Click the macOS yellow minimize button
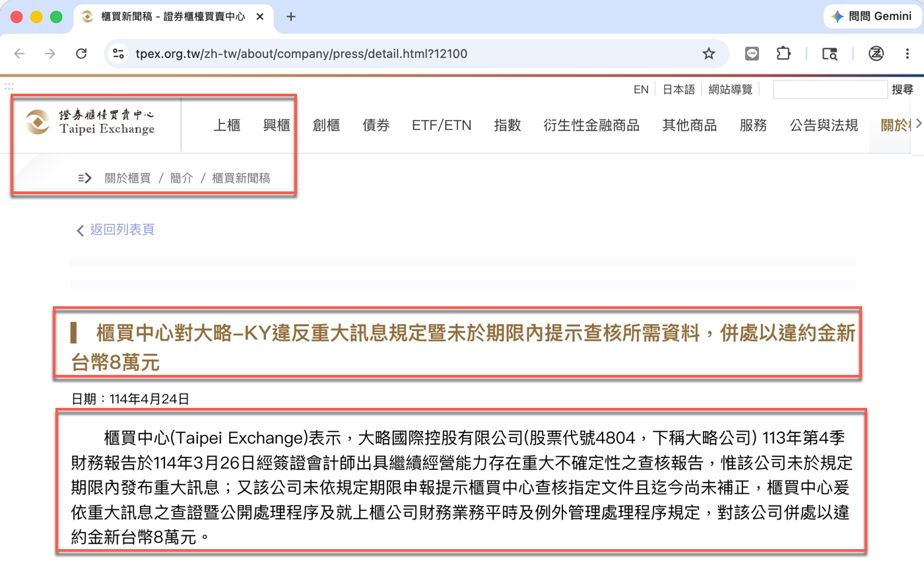The width and height of the screenshot is (924, 565). [x=36, y=17]
